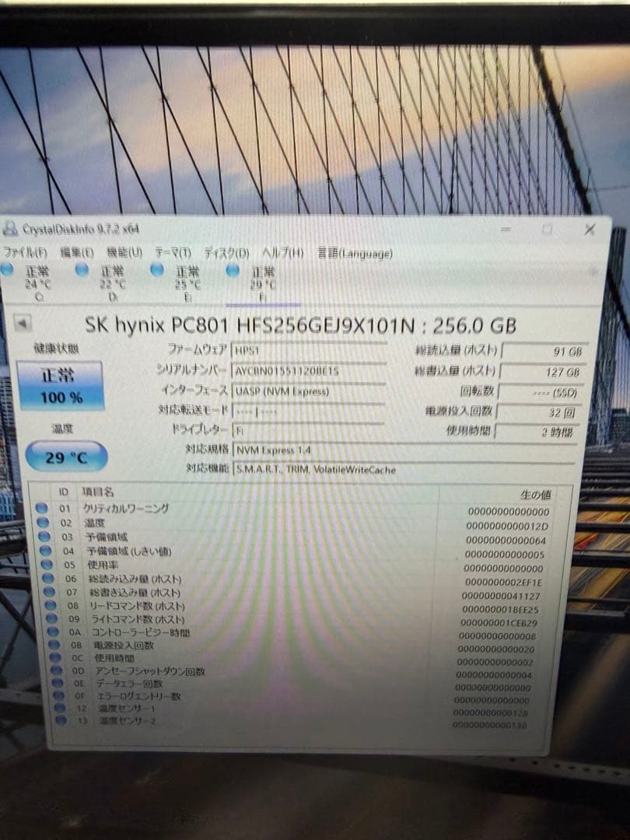The height and width of the screenshot is (840, 630).
Task: Open the 機能(U) menu
Action: click(x=124, y=252)
